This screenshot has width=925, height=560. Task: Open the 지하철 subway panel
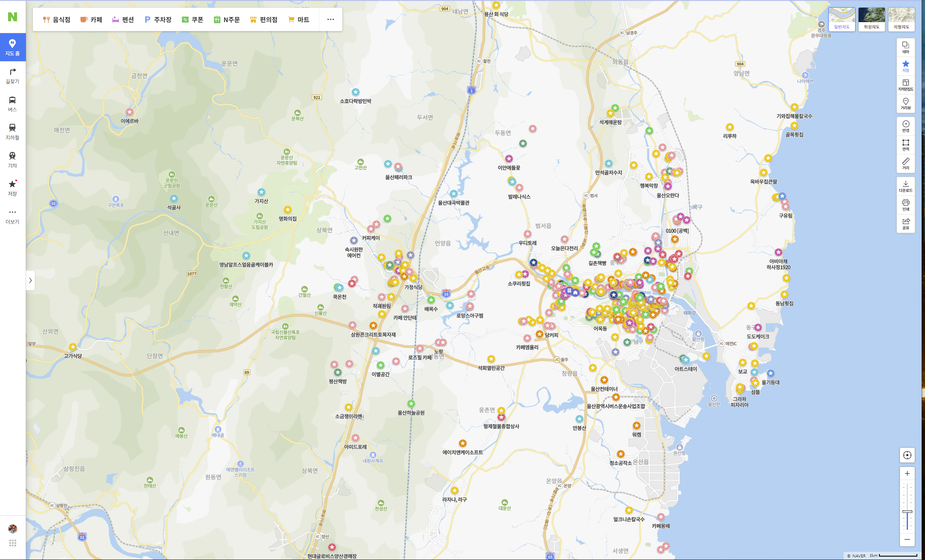tap(12, 131)
